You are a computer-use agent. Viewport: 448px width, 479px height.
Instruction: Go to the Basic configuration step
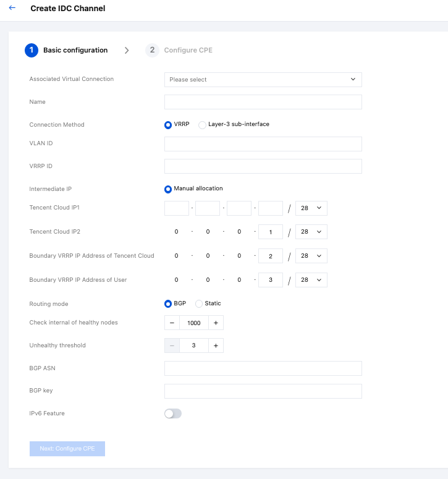coord(75,50)
